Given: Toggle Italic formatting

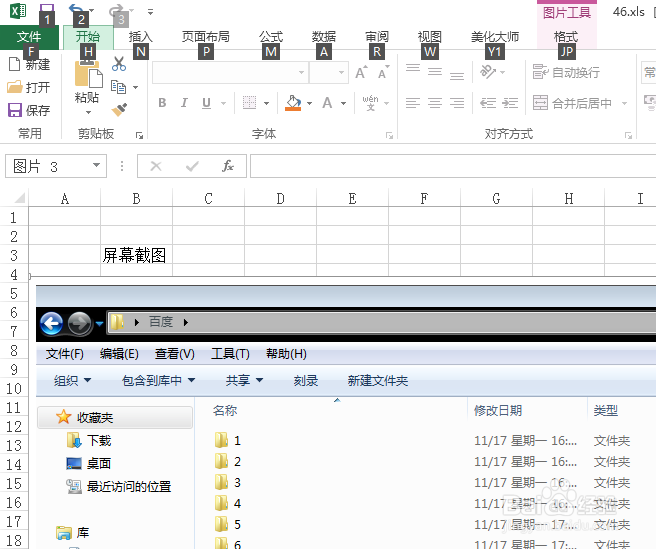Looking at the screenshot, I should pos(184,103).
